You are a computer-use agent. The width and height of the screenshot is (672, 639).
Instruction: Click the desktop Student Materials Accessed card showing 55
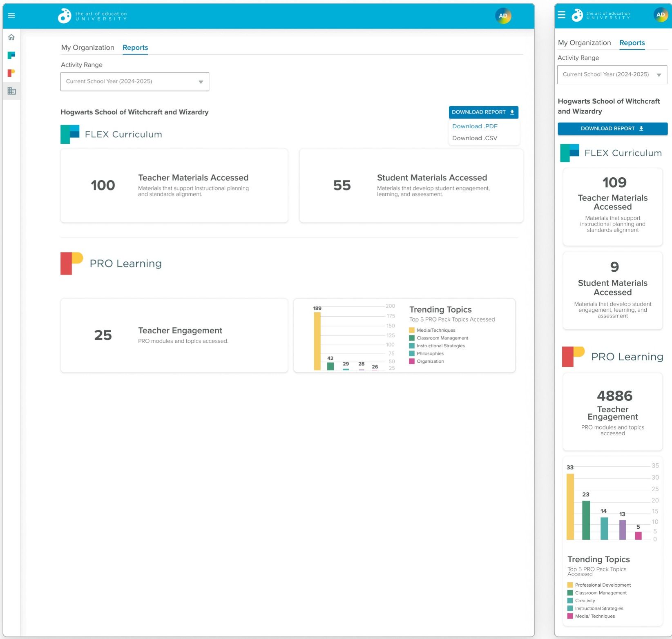[x=411, y=185]
